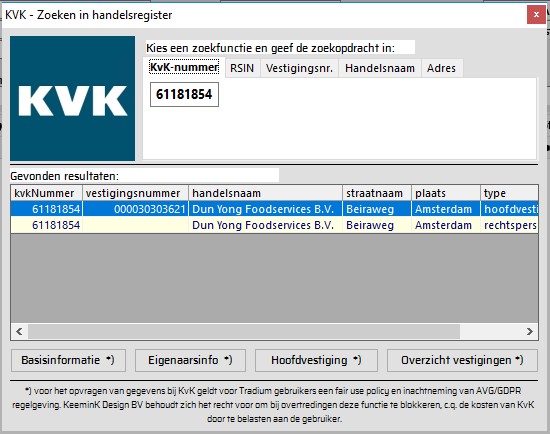Viewport: 550px width, 434px height.
Task: Click the KVK logo image
Action: click(x=72, y=98)
